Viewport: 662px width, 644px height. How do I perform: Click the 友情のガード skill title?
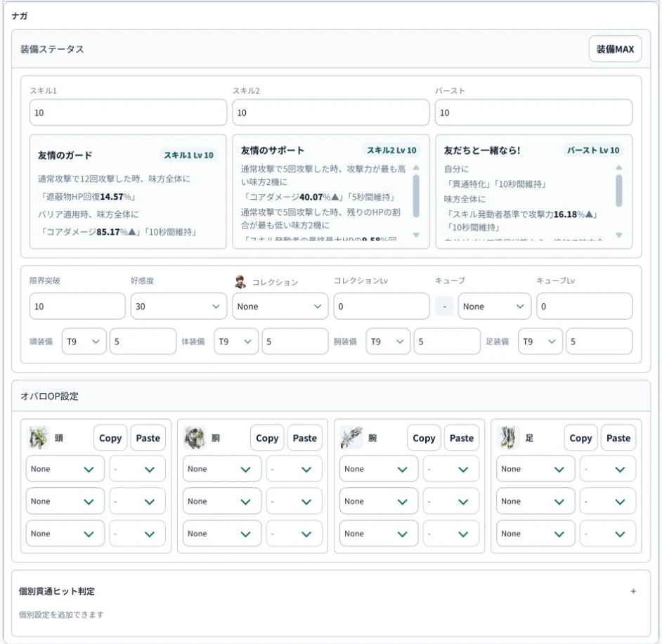[x=65, y=155]
